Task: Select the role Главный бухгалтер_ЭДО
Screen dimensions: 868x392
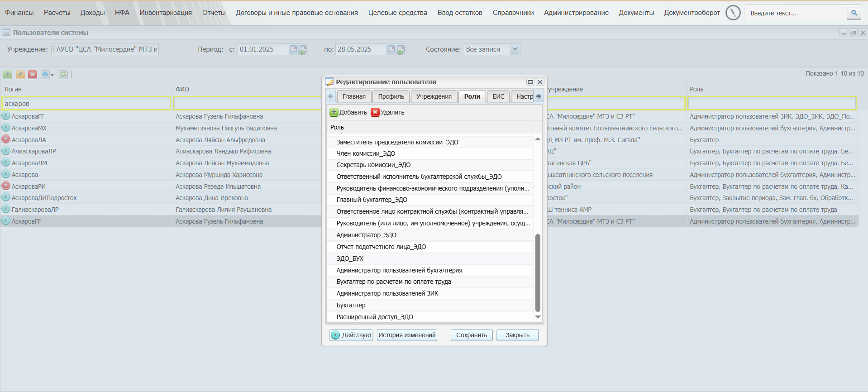Action: coord(430,200)
